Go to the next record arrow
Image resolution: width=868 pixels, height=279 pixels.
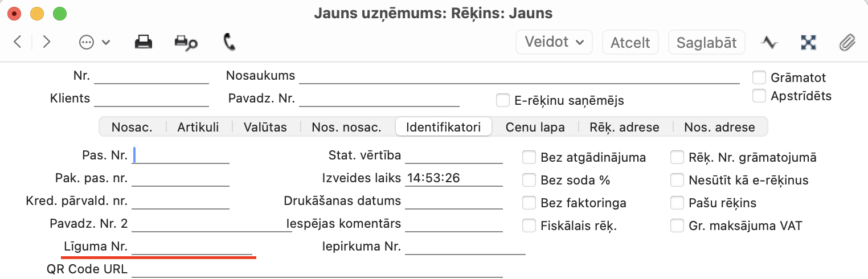click(x=47, y=42)
